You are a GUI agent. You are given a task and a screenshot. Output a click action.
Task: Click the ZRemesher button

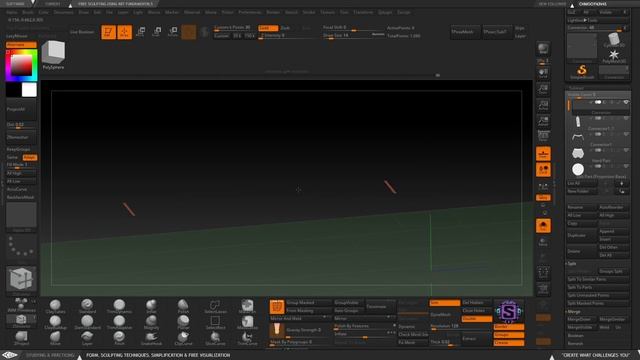point(21,138)
